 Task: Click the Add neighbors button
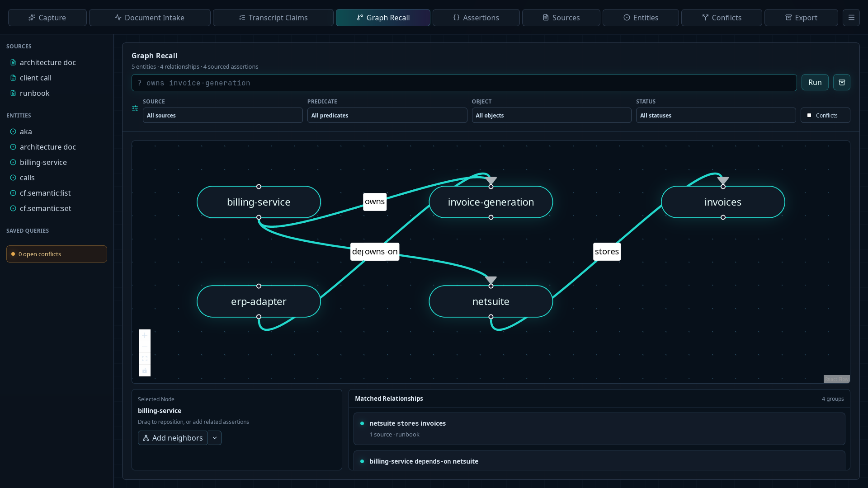pos(173,438)
